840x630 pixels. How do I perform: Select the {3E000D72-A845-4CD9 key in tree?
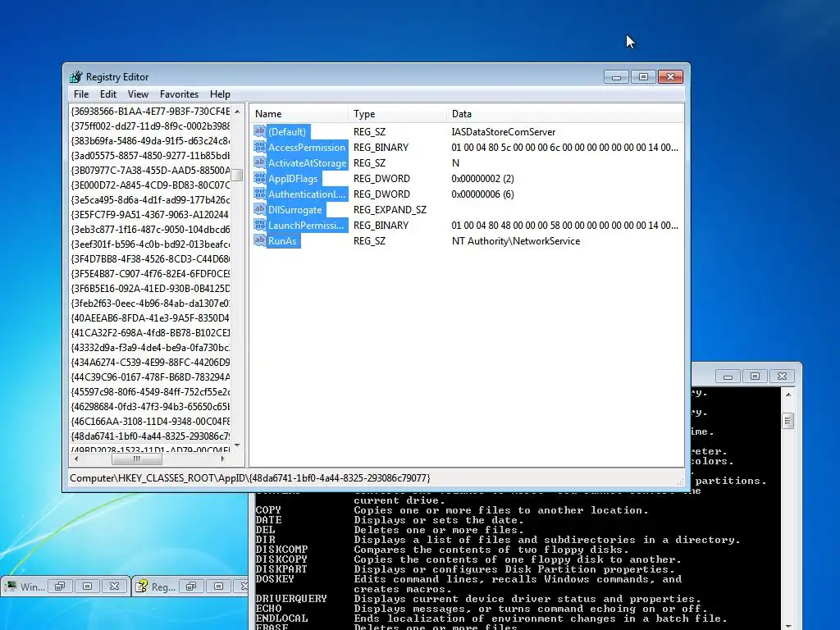[x=150, y=185]
